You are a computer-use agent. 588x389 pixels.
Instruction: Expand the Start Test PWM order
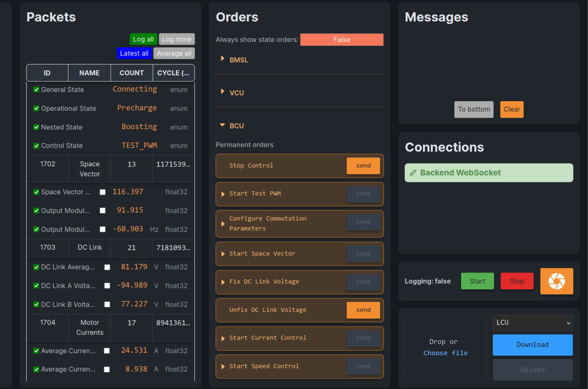pyautogui.click(x=223, y=194)
